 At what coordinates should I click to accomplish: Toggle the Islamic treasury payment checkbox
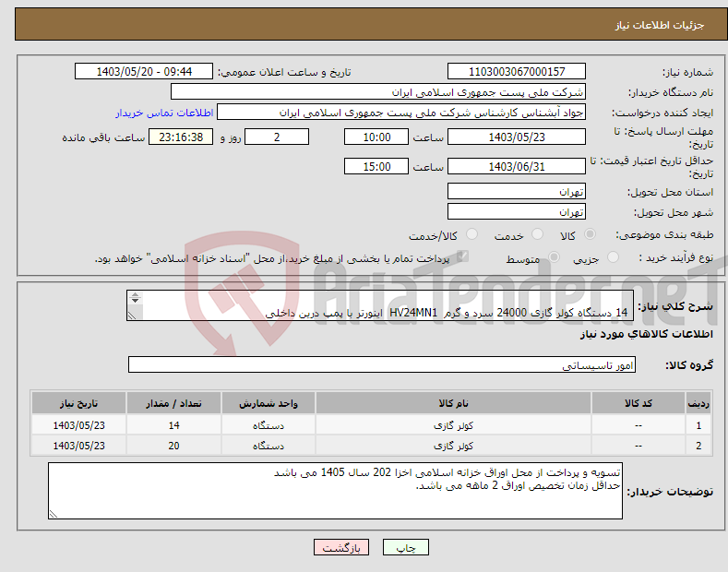pyautogui.click(x=462, y=256)
